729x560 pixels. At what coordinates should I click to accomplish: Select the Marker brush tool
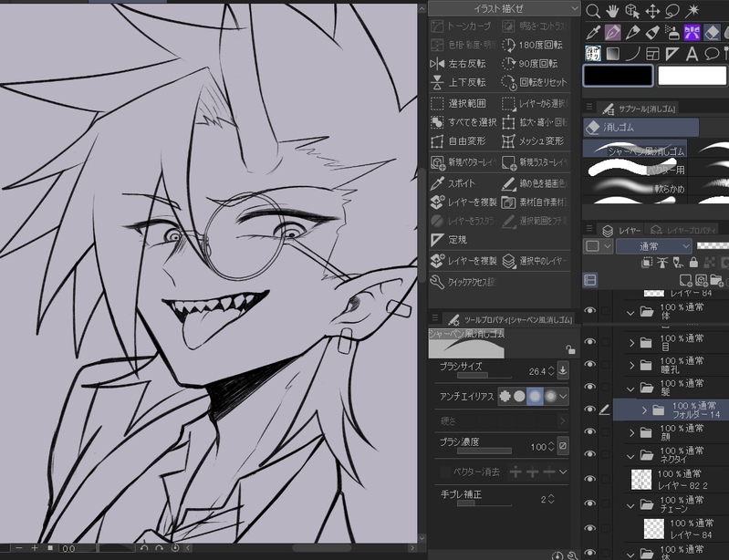(652, 33)
